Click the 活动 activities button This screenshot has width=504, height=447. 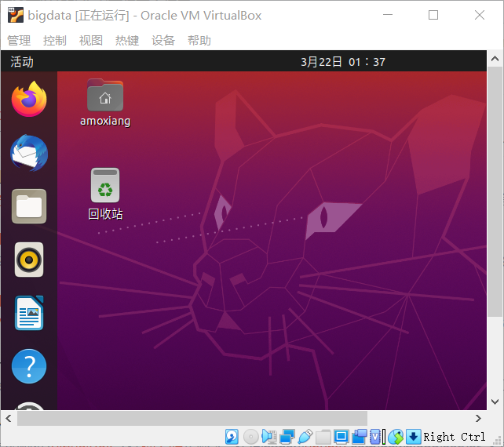(22, 62)
